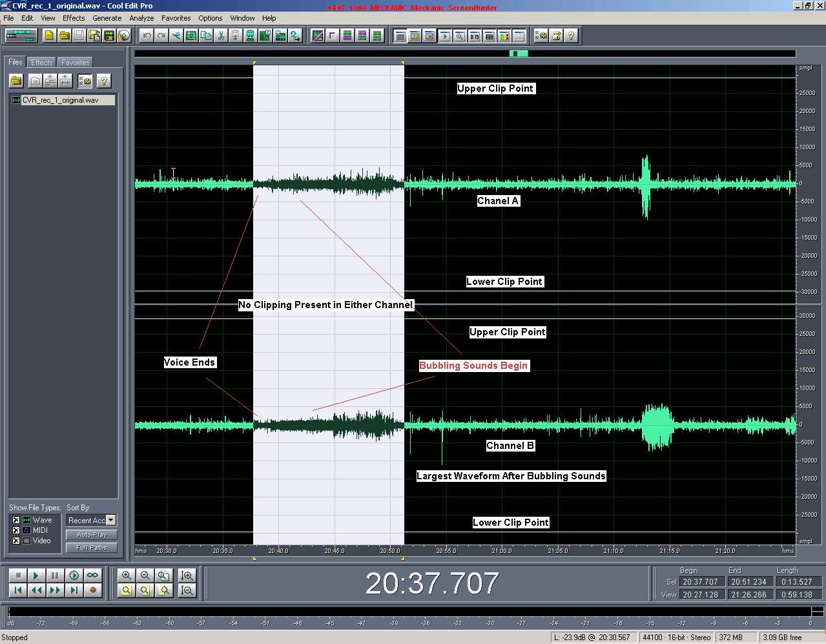Click the green overview range bar
The height and width of the screenshot is (644, 826).
519,54
